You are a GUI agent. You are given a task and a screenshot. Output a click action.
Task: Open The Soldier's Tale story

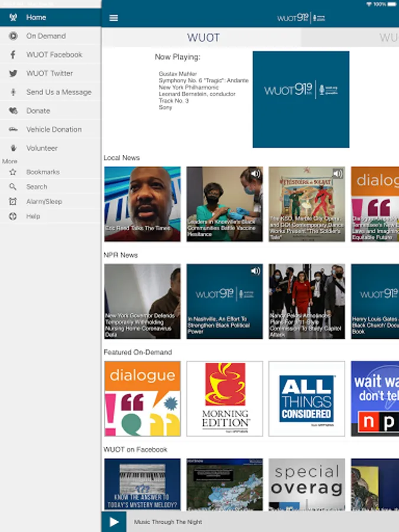point(307,204)
